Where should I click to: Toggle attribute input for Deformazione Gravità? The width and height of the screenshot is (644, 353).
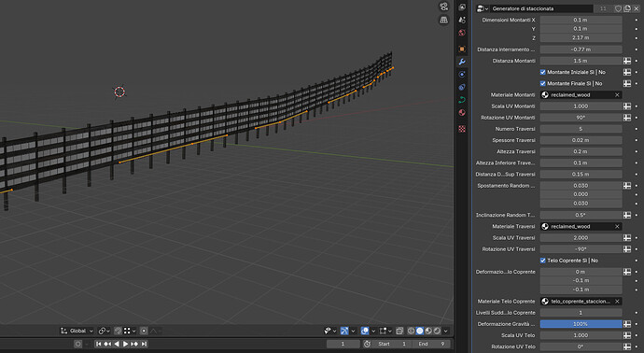[627, 324]
